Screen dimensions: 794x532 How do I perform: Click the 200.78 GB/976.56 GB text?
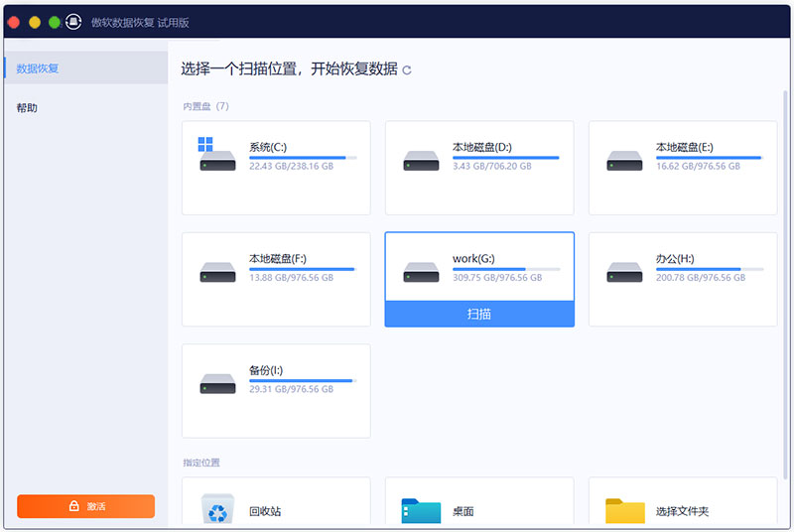click(x=701, y=277)
